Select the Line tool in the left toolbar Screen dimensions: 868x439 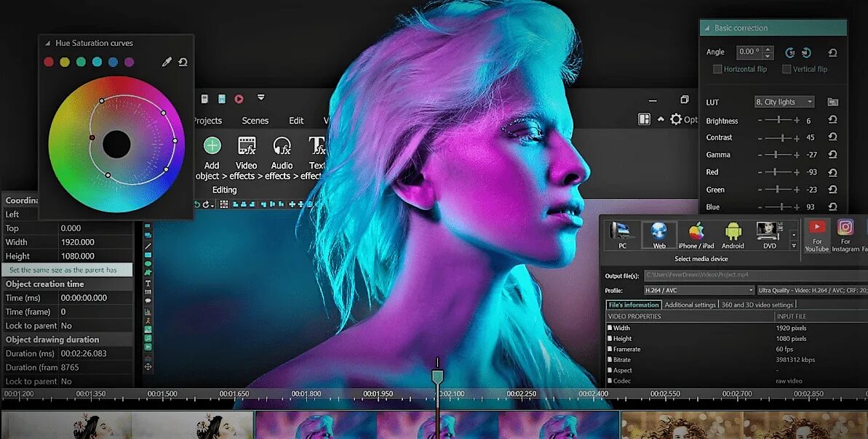coord(148,246)
